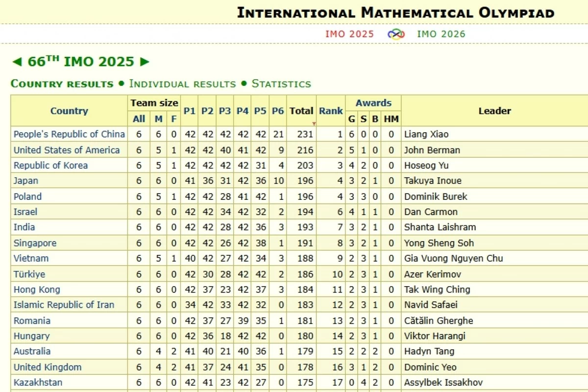The height and width of the screenshot is (392, 588).
Task: Open United Kingdom results
Action: point(48,367)
